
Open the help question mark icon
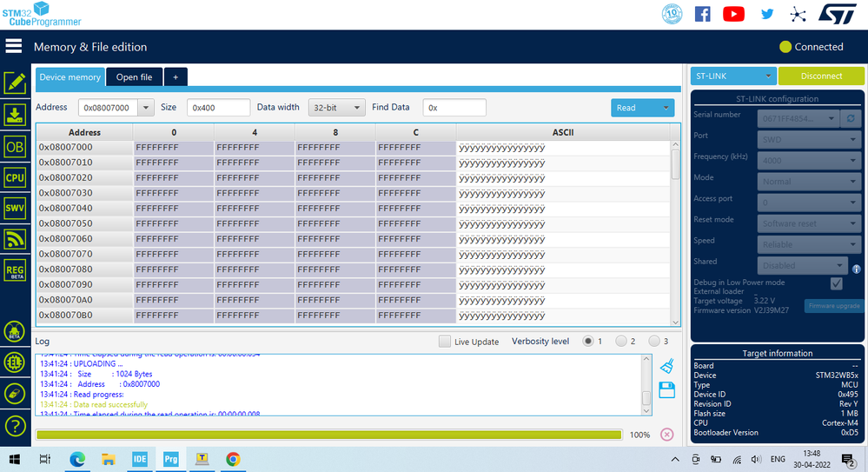(15, 426)
